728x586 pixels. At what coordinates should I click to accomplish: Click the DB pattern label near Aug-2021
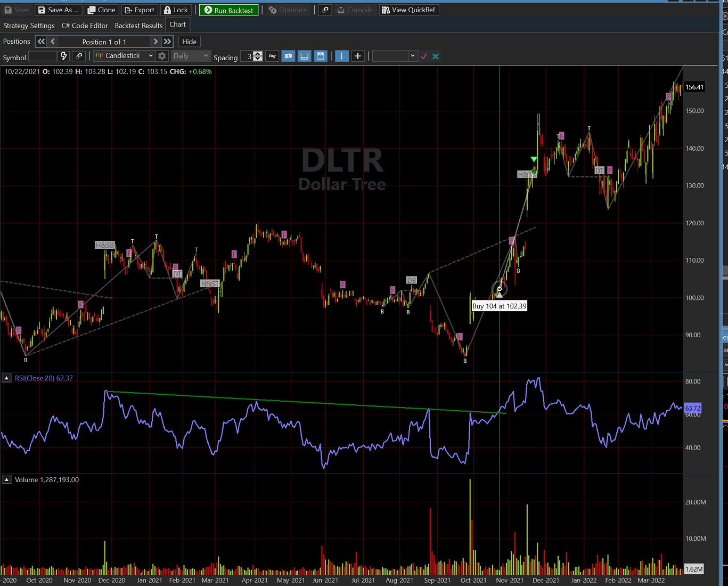click(x=411, y=280)
